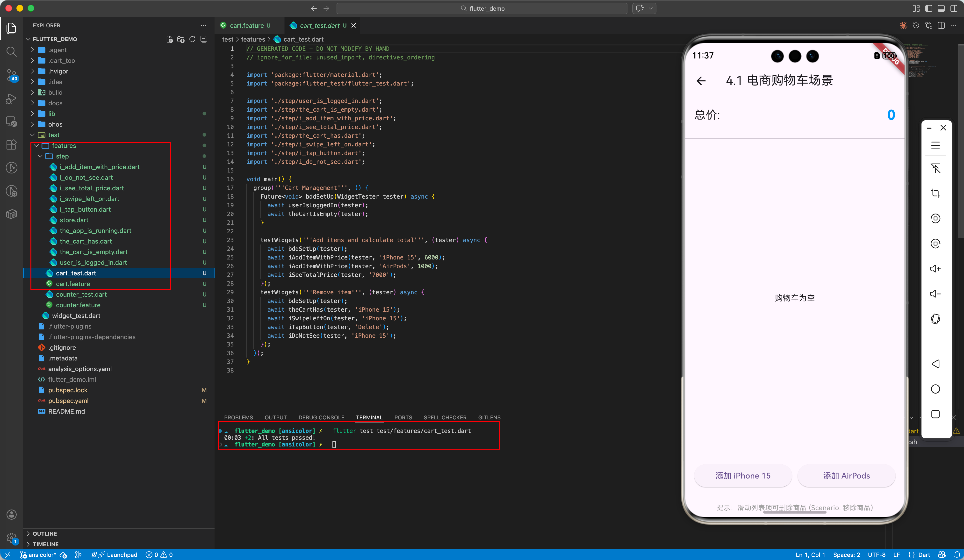Switch to the cart.feature editor tab
The height and width of the screenshot is (560, 964).
pos(246,25)
